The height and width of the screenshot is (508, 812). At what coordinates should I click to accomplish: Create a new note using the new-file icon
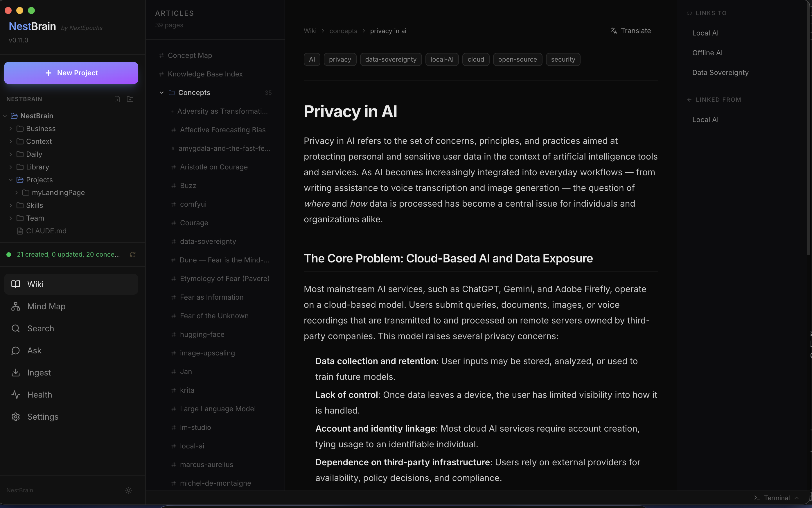(x=117, y=99)
